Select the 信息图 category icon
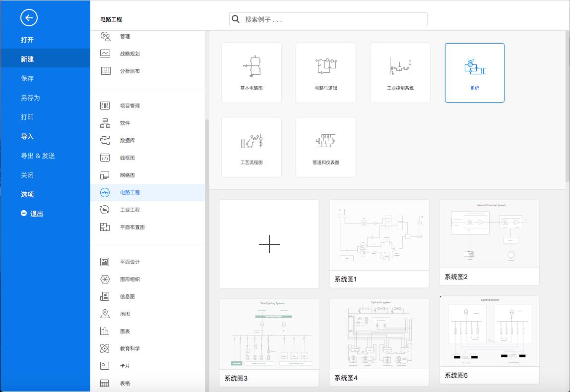Image resolution: width=570 pixels, height=392 pixels. tap(105, 296)
